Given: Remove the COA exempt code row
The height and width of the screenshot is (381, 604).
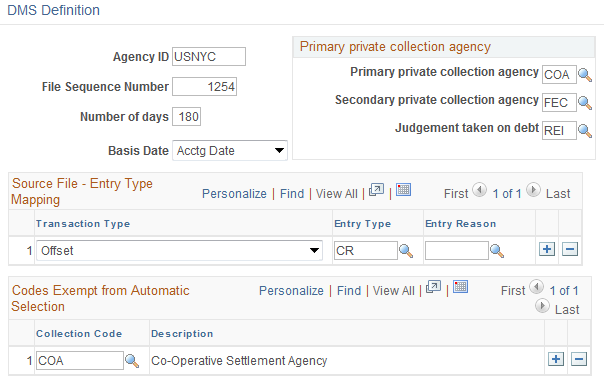Looking at the screenshot, I should pos(579,359).
